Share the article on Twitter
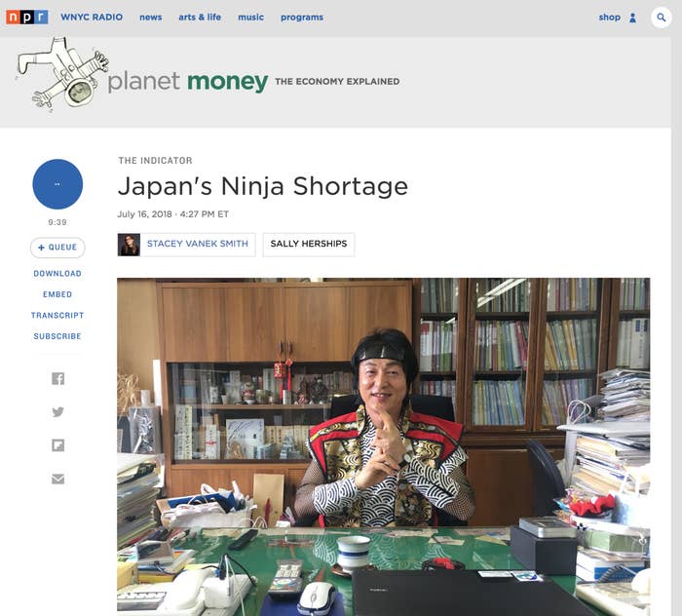The width and height of the screenshot is (682, 616). pyautogui.click(x=57, y=411)
